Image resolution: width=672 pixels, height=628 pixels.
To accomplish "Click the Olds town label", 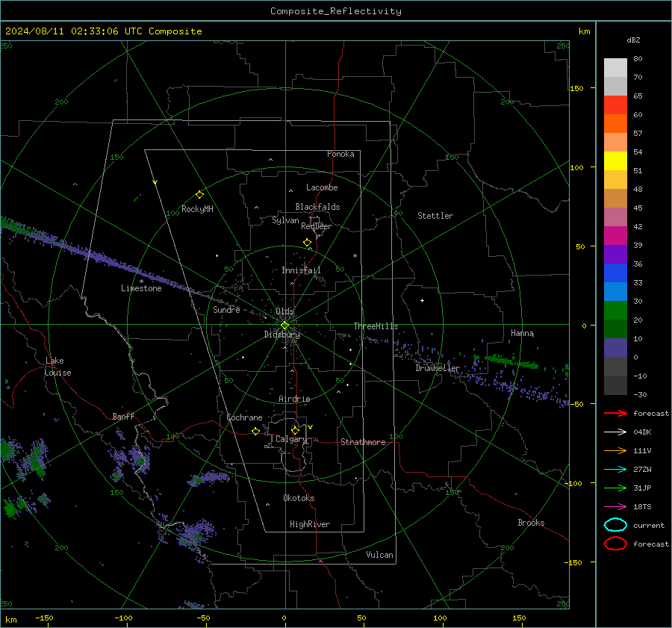I will tap(284, 311).
